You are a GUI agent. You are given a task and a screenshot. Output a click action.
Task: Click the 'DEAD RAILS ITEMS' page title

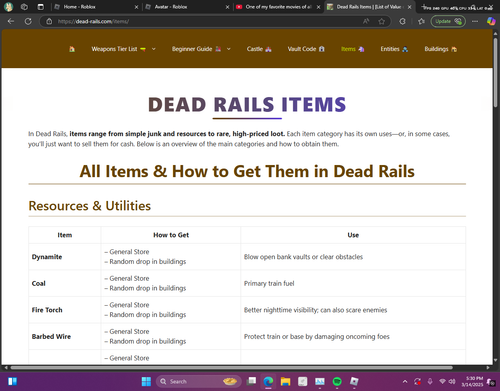click(x=247, y=104)
